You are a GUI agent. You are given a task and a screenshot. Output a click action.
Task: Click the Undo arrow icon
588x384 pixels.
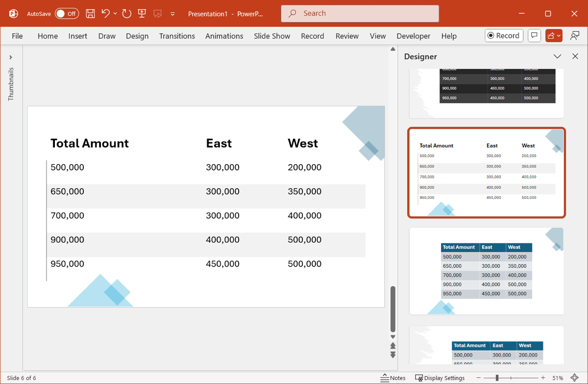point(105,14)
